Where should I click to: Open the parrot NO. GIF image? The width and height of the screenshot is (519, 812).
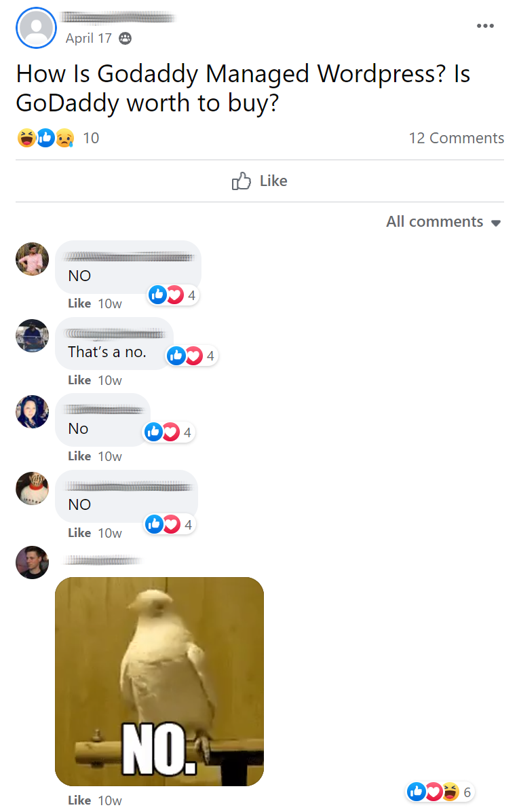(159, 682)
